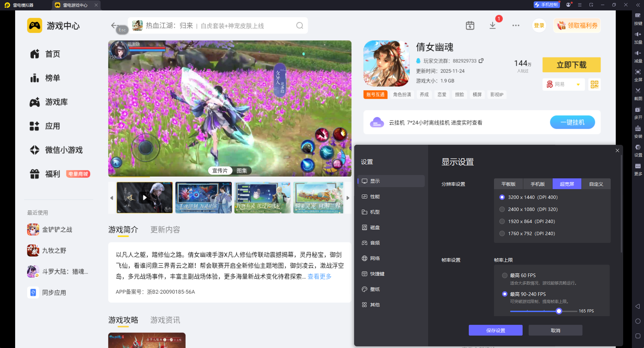Click 全屏 fullscreen in right toolbar
The image size is (644, 348).
tap(638, 76)
